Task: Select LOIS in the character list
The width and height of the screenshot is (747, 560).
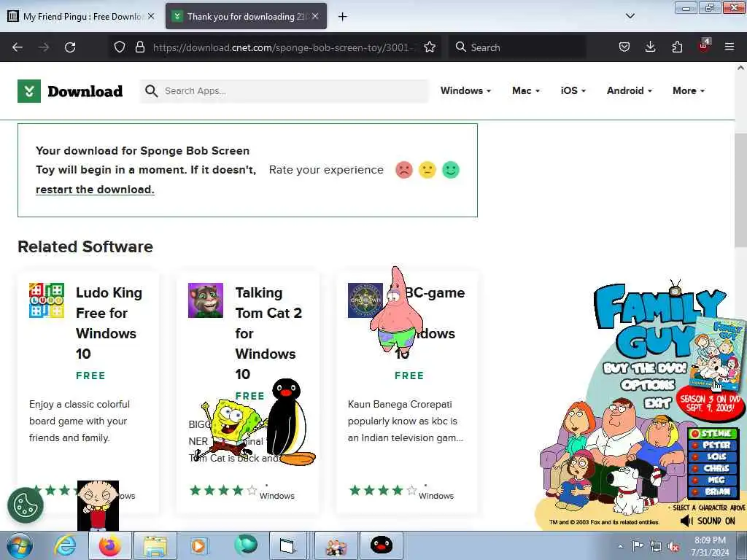Action: pyautogui.click(x=713, y=456)
